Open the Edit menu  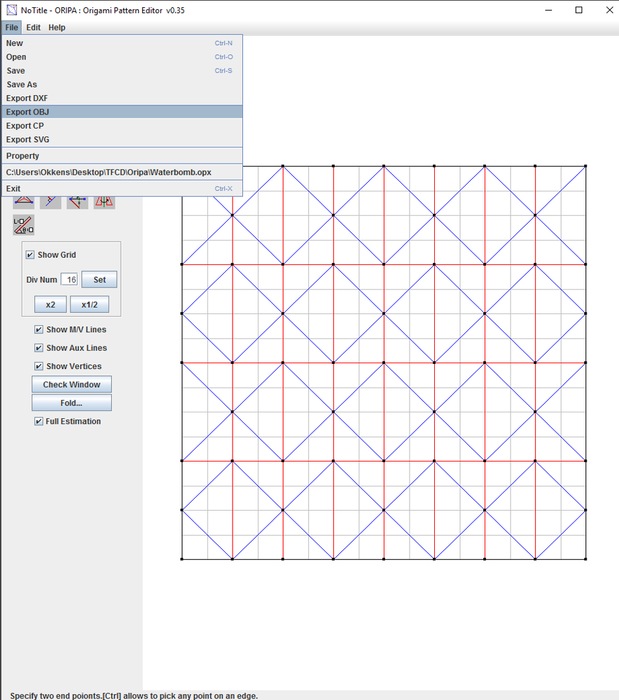(33, 28)
